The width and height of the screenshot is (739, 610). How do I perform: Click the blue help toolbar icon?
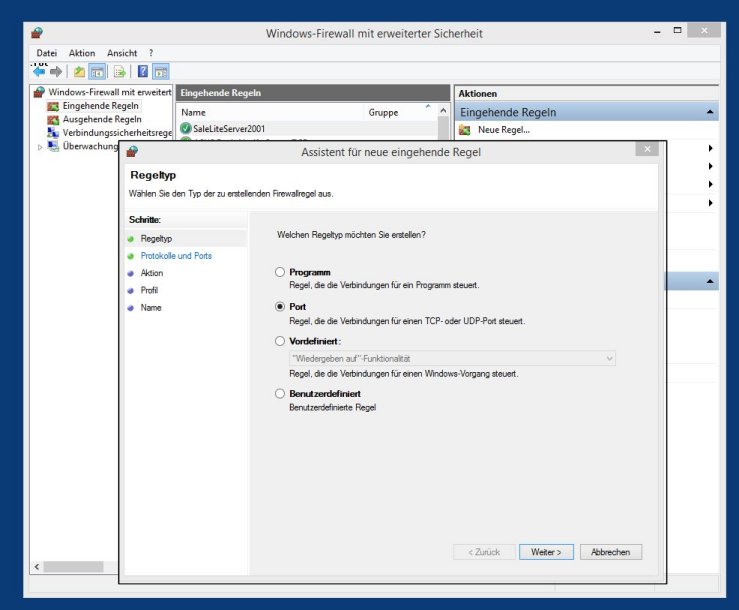143,71
